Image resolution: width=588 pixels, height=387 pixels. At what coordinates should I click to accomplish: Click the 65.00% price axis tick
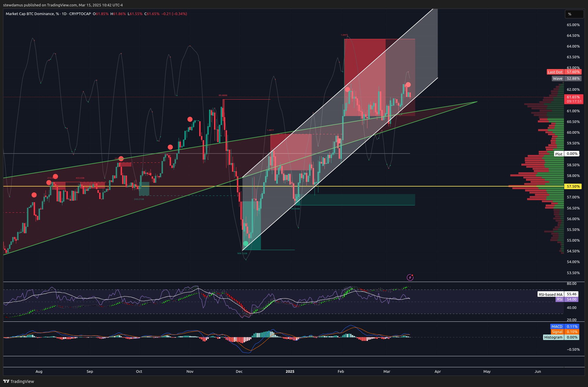[x=573, y=25]
